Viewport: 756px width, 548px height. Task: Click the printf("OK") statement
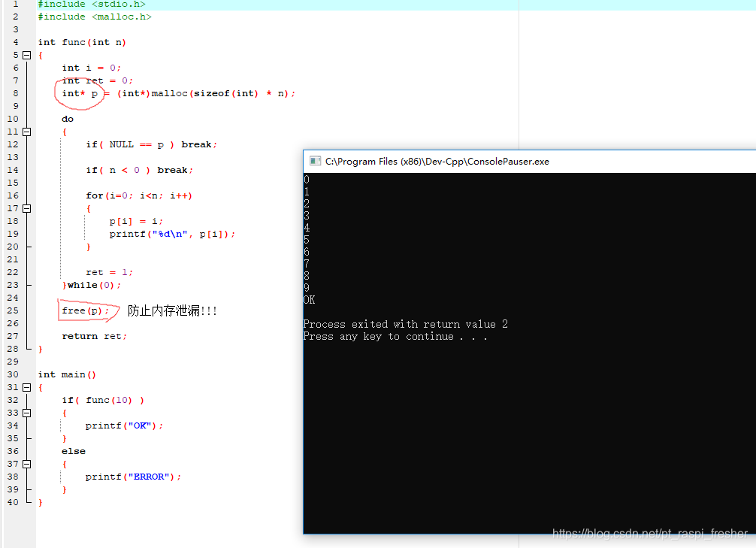point(124,426)
